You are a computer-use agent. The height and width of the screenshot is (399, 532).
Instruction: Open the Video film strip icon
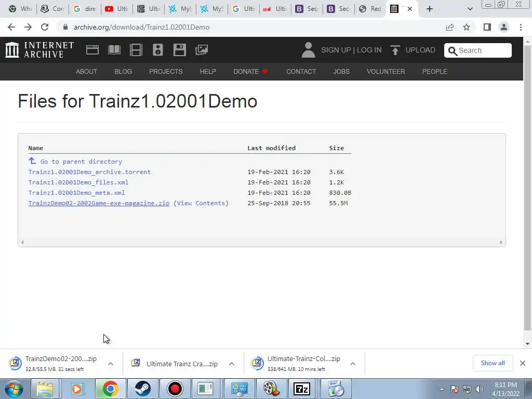click(136, 50)
